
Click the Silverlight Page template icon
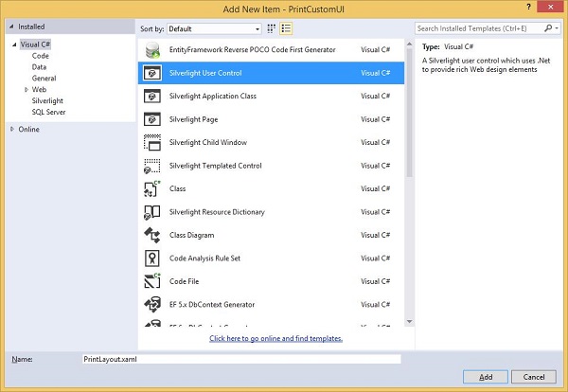[x=151, y=119]
